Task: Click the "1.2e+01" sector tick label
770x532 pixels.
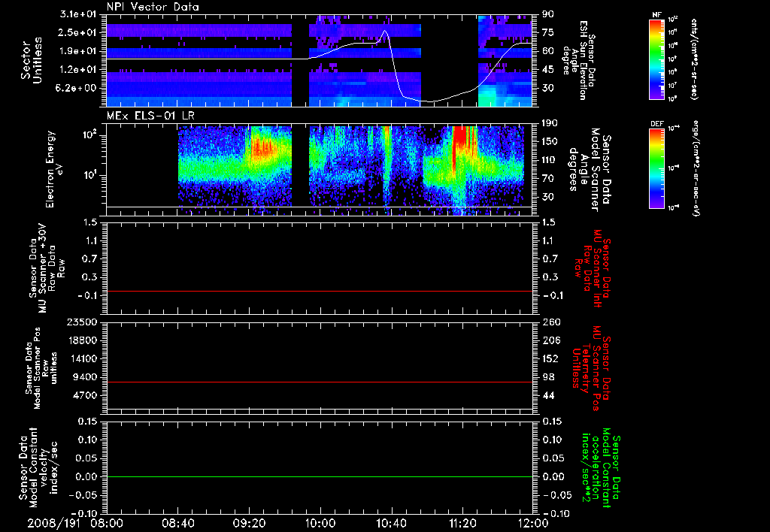Action: [78, 70]
